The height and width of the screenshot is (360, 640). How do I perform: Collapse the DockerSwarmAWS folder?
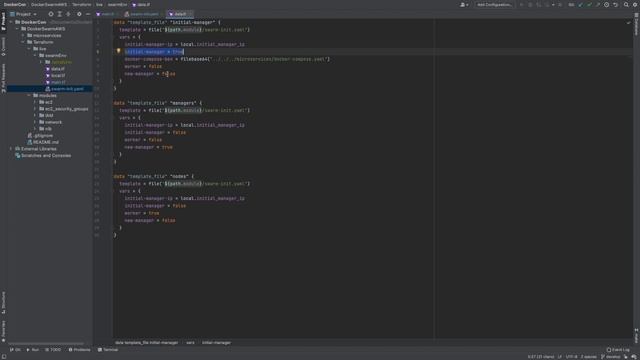tap(17, 29)
